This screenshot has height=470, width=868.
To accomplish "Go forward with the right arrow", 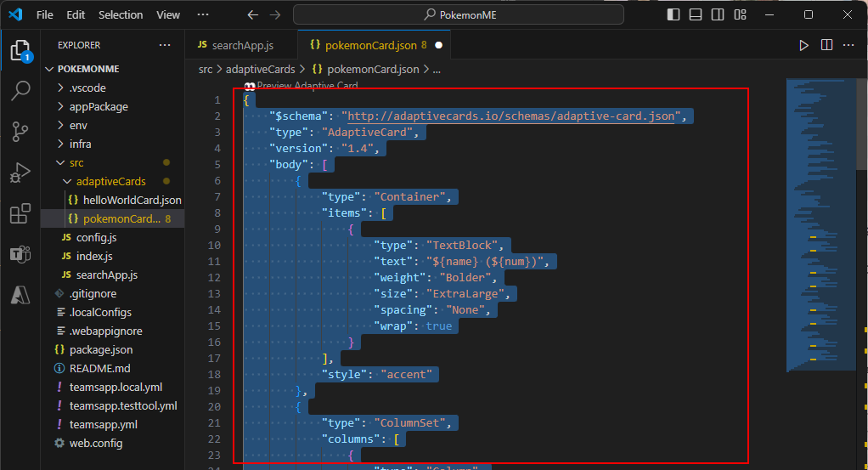I will (275, 15).
